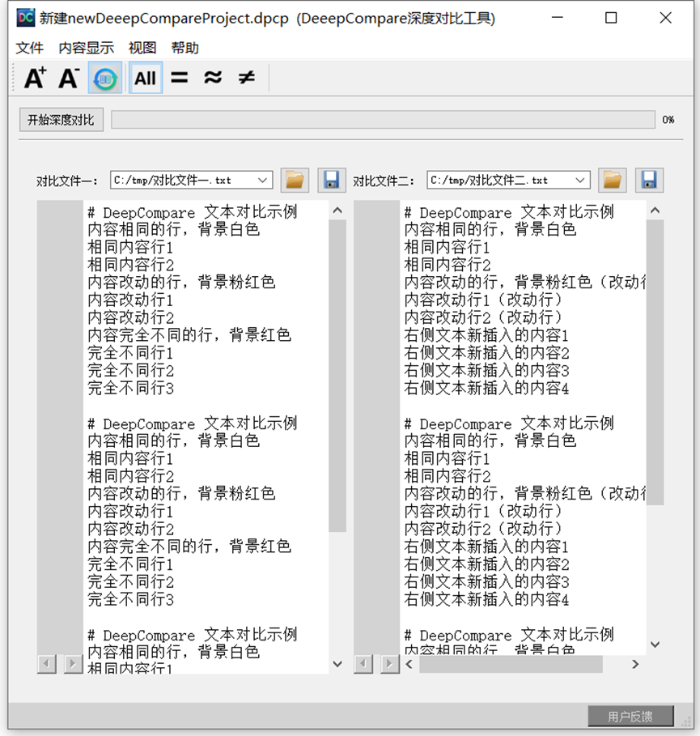This screenshot has height=736, width=700.
Task: Increase font size with A+ icon
Action: [x=36, y=78]
